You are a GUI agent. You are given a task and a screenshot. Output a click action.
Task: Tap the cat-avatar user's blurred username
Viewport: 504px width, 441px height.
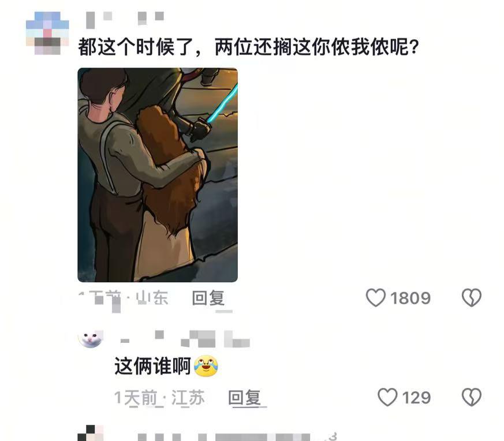point(185,339)
